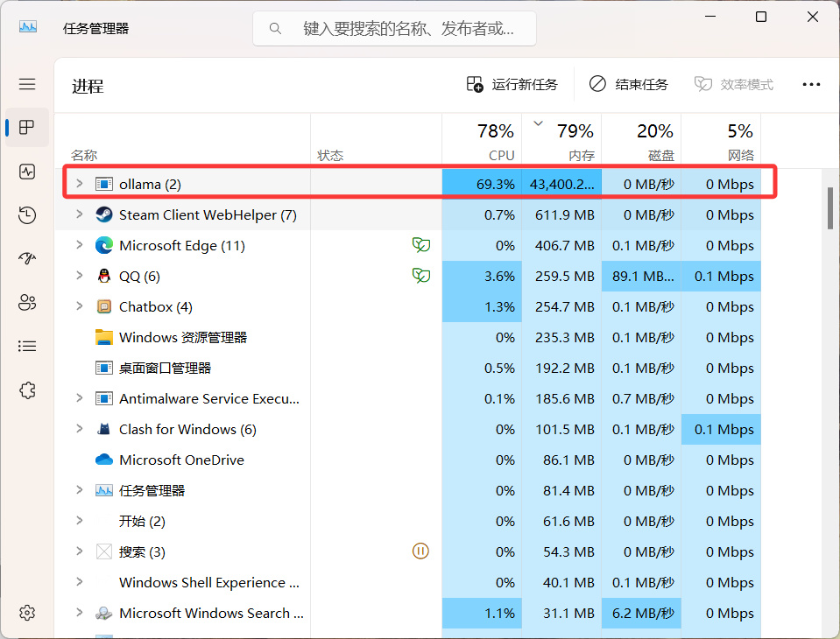Click 效率模式 button
The height and width of the screenshot is (639, 840).
pyautogui.click(x=733, y=85)
